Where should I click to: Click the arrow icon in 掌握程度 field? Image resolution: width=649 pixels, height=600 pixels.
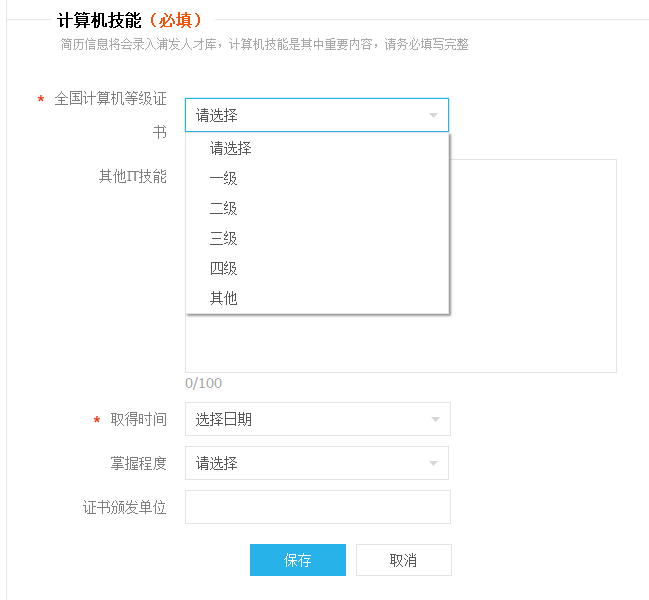pos(433,463)
